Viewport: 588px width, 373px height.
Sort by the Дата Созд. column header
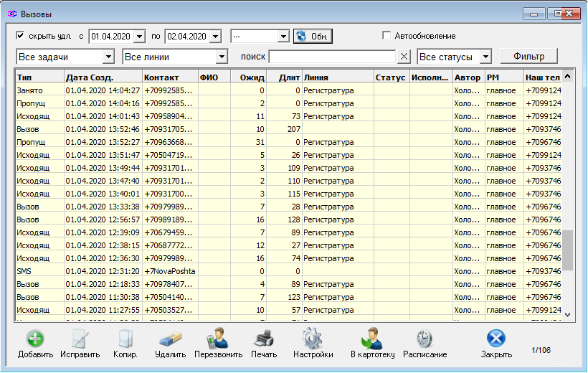pos(102,77)
